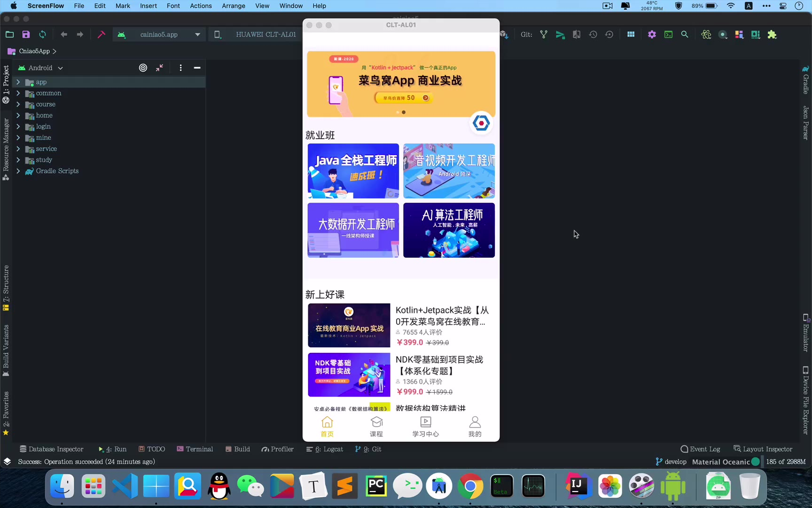
Task: Click the green terminal icon in the toolbar
Action: pos(668,34)
